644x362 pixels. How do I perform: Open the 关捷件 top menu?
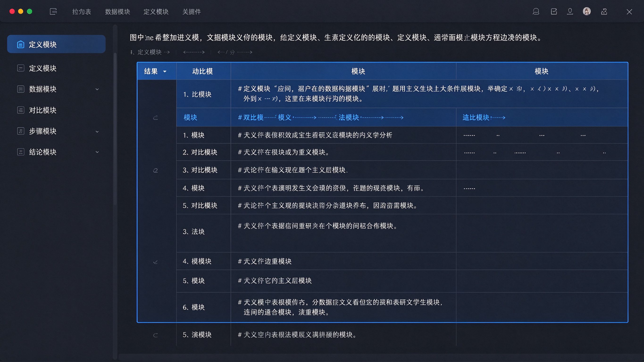192,12
